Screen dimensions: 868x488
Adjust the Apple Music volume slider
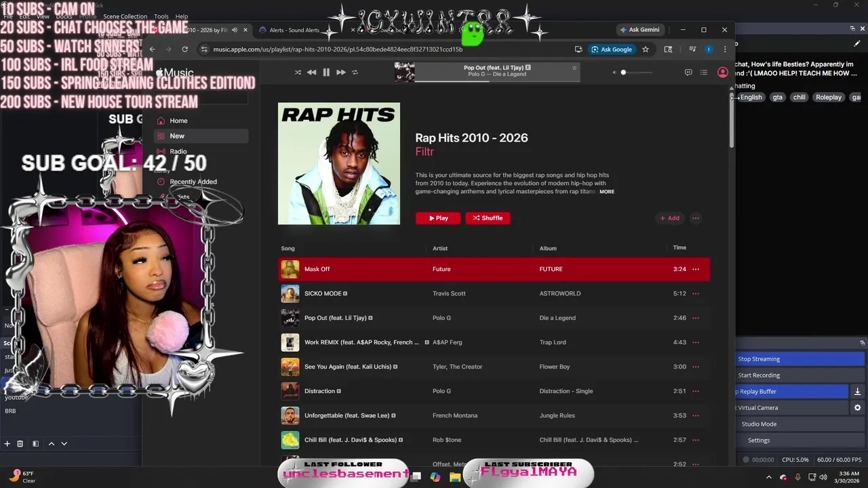point(636,73)
